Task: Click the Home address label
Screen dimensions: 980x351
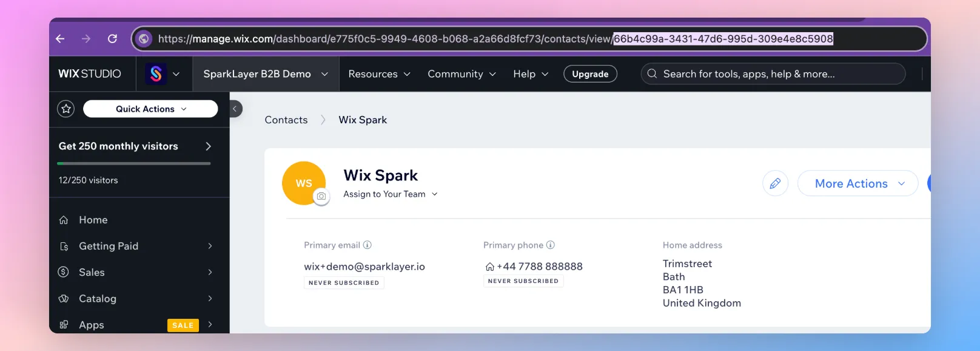Action: 693,245
